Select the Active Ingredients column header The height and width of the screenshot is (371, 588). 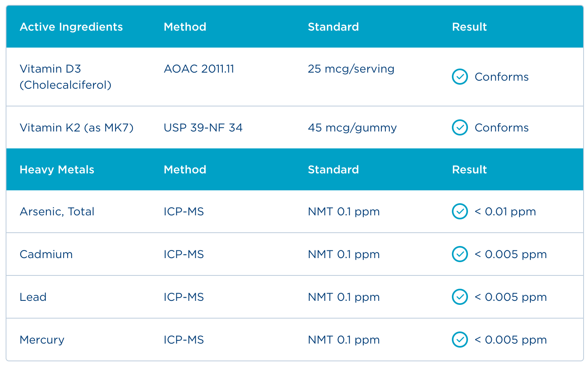point(71,27)
